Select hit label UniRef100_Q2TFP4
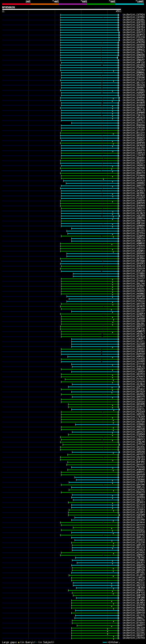This screenshot has height=644, width=146. pos(133,233)
